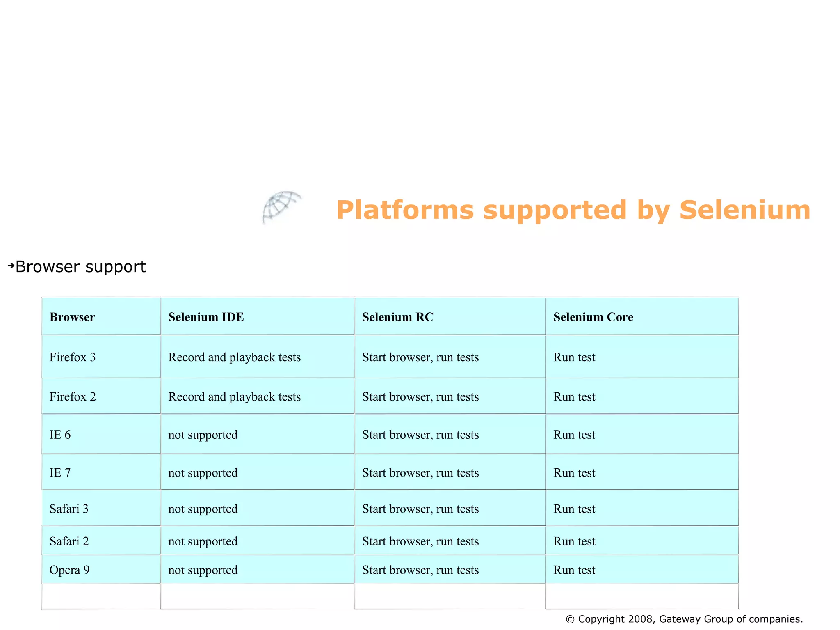Viewport: 840px width, 630px height.
Task: Click 'Start browser, run tests' in IE 7 row
Action: point(420,473)
